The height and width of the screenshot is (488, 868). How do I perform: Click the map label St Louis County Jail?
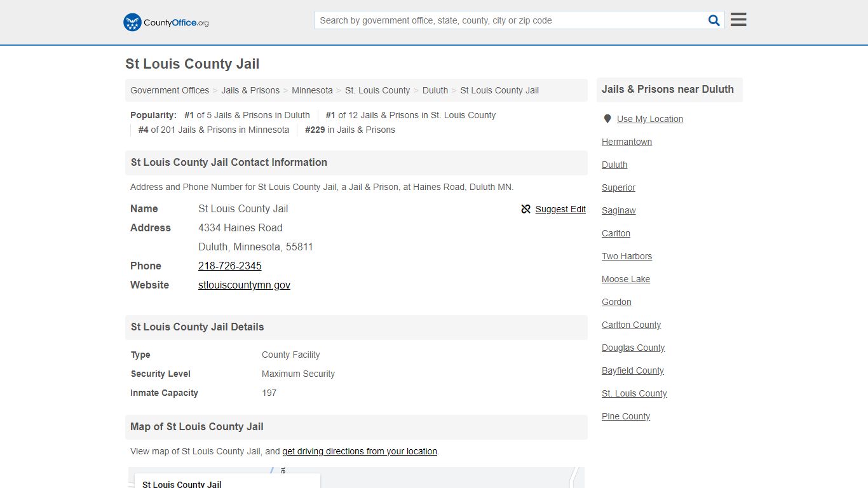point(182,484)
